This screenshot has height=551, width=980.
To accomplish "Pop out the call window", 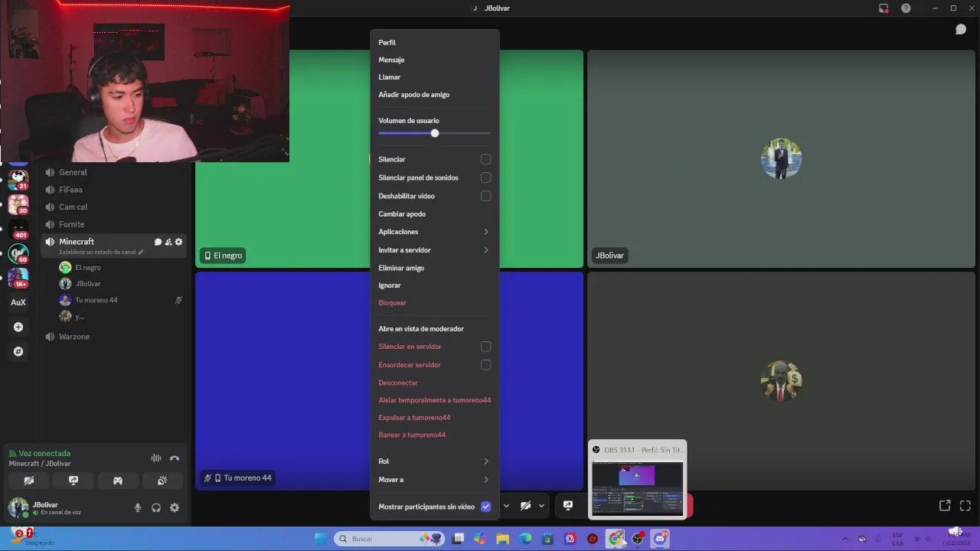I will click(945, 505).
